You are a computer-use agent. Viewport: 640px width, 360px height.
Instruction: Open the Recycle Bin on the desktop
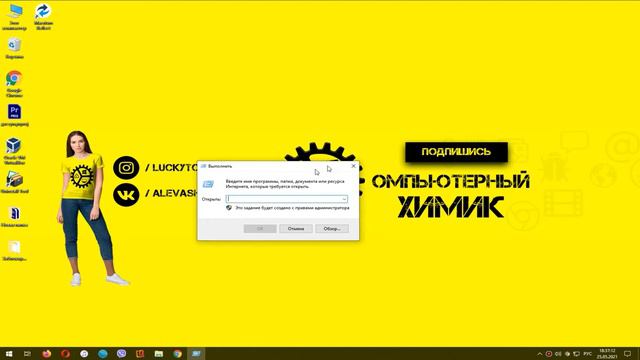pyautogui.click(x=14, y=48)
